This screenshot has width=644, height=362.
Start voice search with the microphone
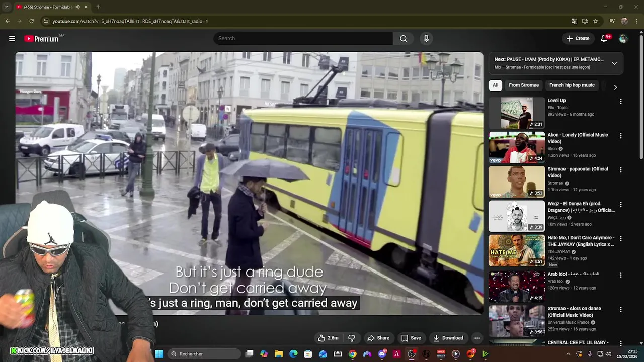pos(426,39)
